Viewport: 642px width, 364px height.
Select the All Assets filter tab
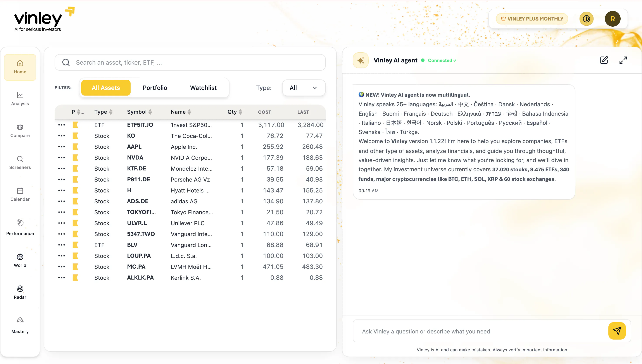[106, 88]
